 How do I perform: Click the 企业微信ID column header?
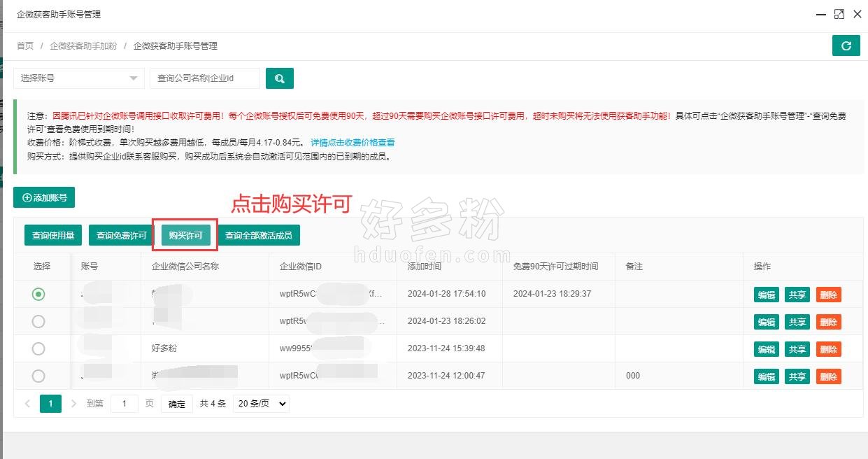click(x=301, y=267)
